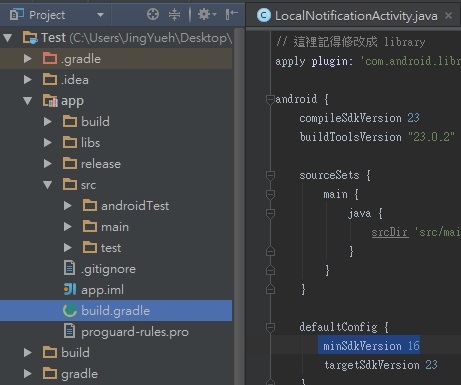461x385 pixels.
Task: Click the buildToolsVersion line
Action: (377, 137)
